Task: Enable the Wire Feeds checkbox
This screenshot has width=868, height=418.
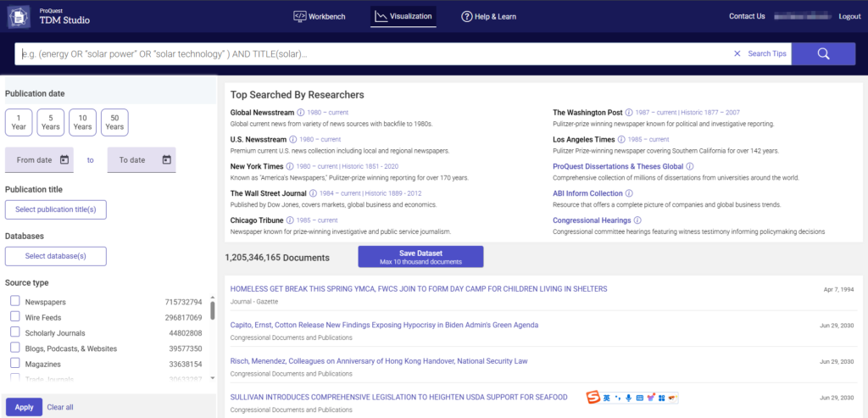Action: 15,317
